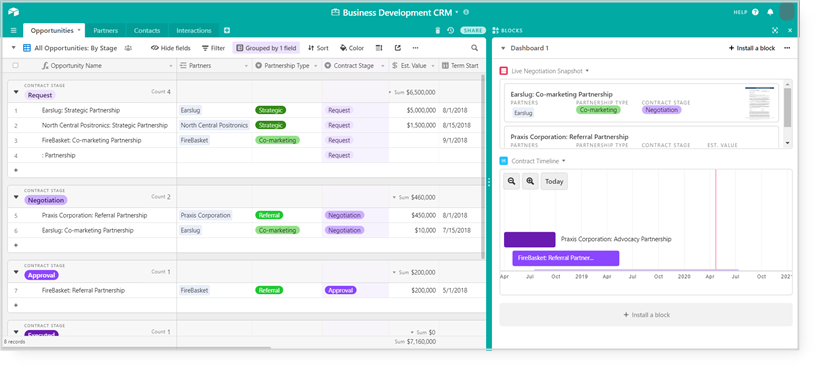815x366 pixels.
Task: Switch to the Partners tab
Action: point(106,31)
